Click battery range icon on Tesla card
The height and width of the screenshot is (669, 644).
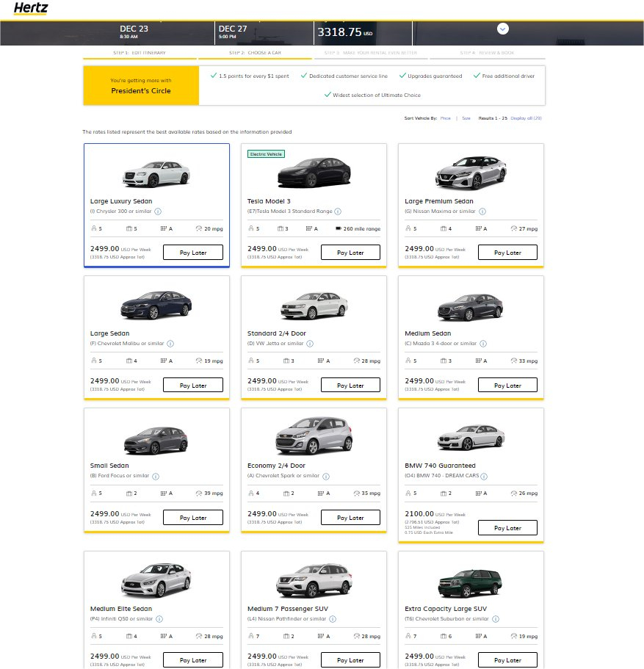point(339,228)
